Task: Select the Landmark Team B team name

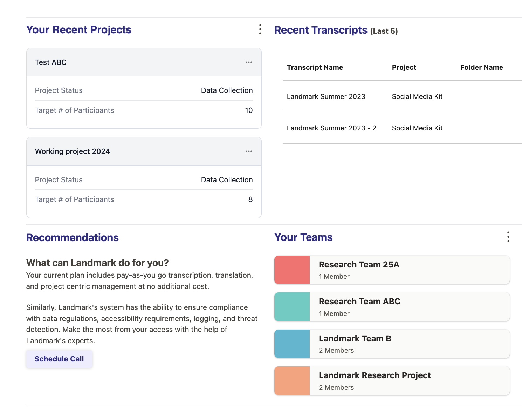Action: click(355, 339)
